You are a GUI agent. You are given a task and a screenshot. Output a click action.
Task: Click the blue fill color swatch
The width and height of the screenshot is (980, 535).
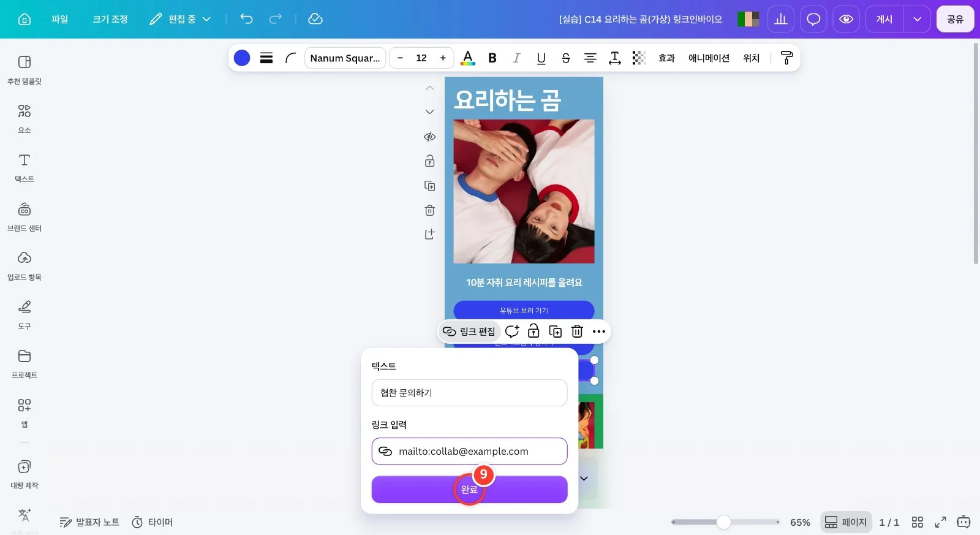(x=242, y=58)
